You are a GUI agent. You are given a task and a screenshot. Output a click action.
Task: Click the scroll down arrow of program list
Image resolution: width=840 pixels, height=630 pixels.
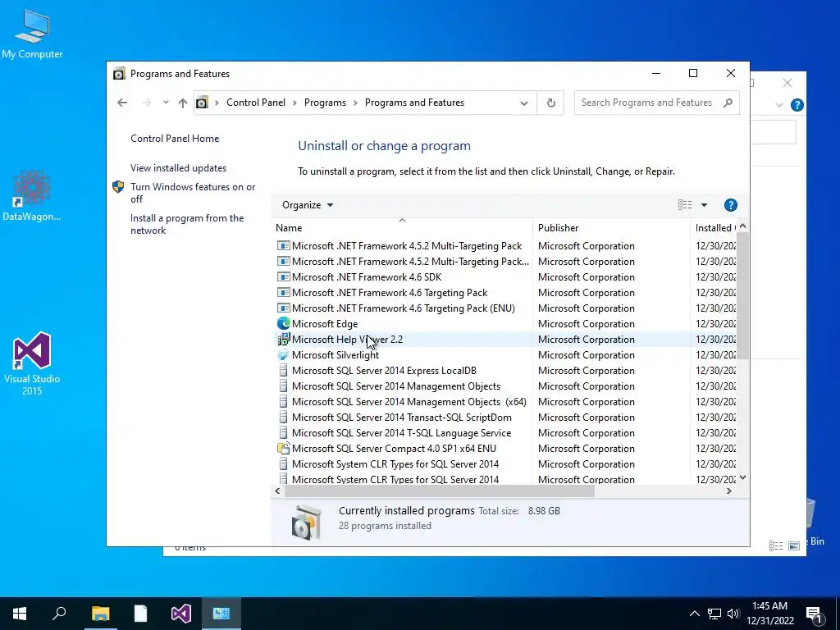742,477
